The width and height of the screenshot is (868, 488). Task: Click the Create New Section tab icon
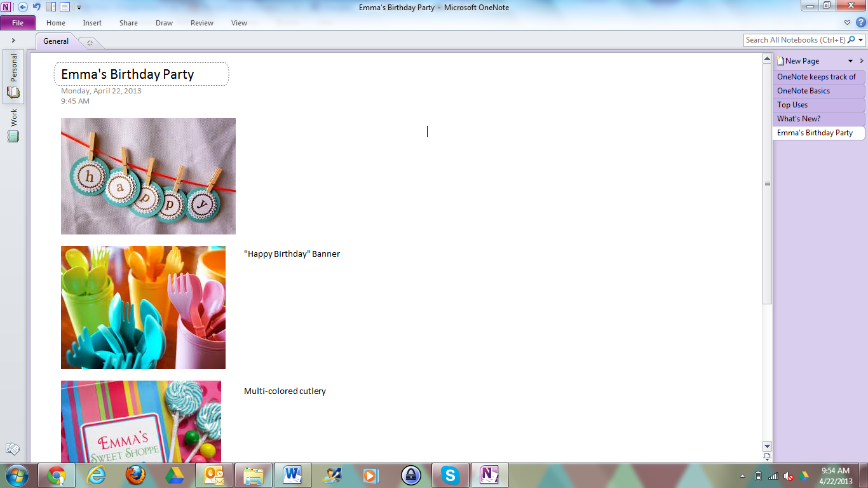pyautogui.click(x=90, y=42)
